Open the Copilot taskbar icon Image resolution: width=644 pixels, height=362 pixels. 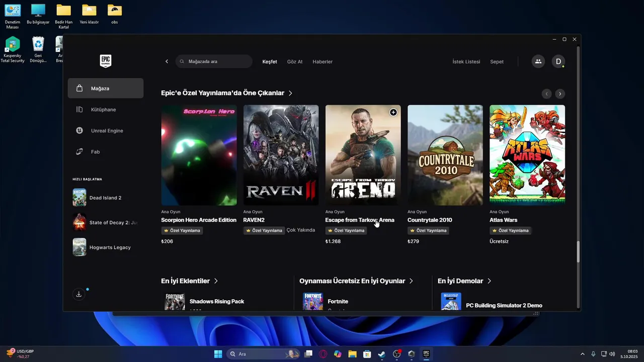pos(338,354)
